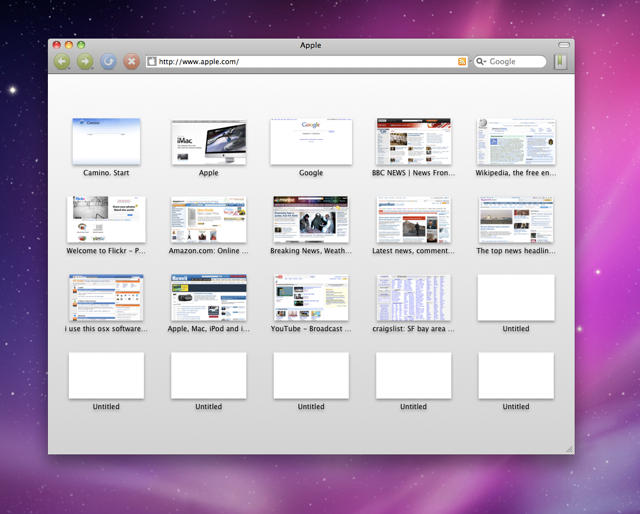Click the RSS feed icon in address bar
Screen dimensions: 640x514
point(462,62)
